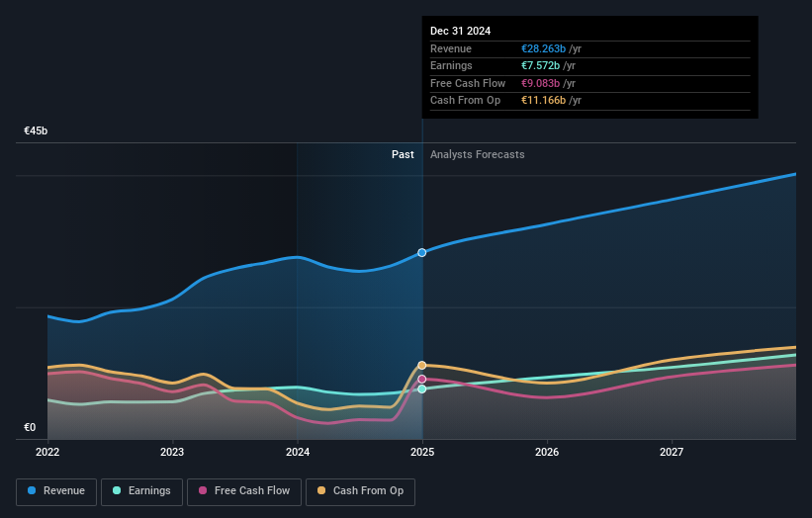Viewport: 812px width, 518px height.
Task: Click the €45b y-axis label
Action: coord(36,130)
